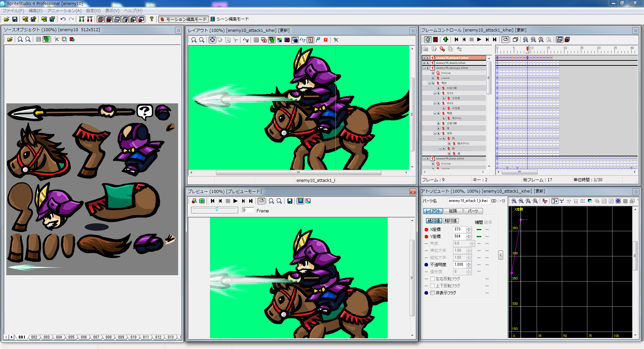
Task: Toggle the Y座標 red key indicator
Action: (x=426, y=237)
